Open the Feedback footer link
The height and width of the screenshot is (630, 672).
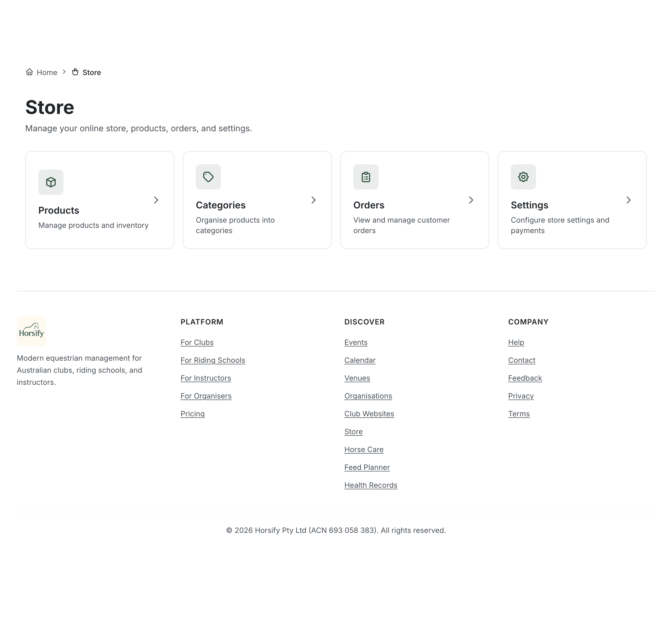point(525,378)
